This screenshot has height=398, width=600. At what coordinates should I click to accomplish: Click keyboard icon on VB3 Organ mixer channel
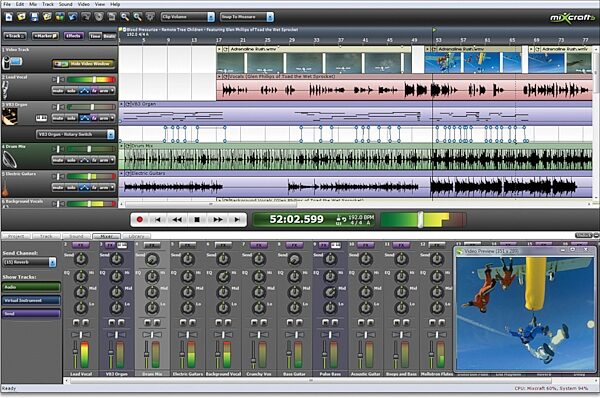122,245
